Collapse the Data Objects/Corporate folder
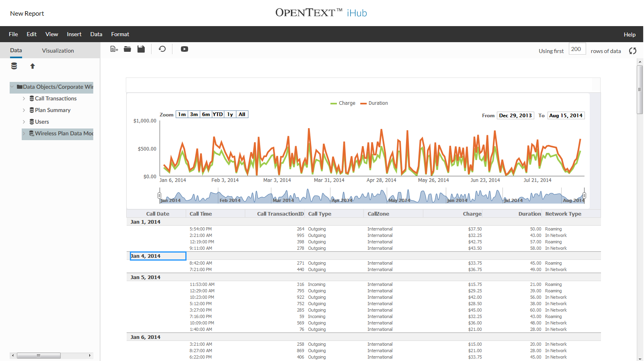This screenshot has width=644, height=361. (12, 87)
